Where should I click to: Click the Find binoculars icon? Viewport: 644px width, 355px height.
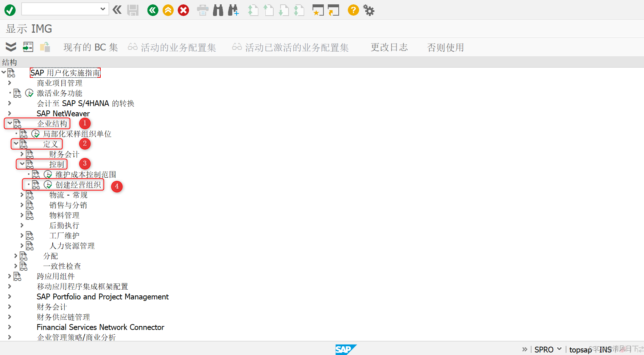[218, 10]
